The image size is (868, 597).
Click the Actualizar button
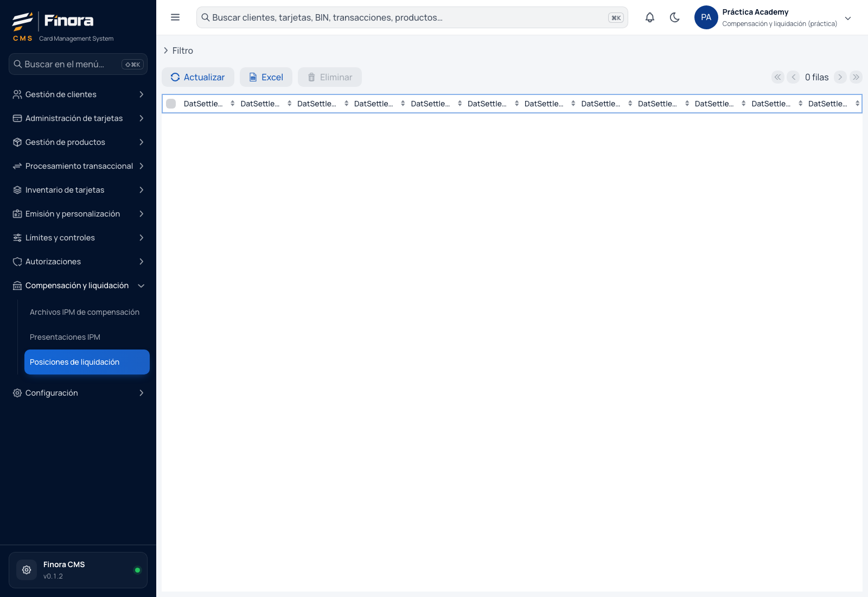pyautogui.click(x=198, y=77)
